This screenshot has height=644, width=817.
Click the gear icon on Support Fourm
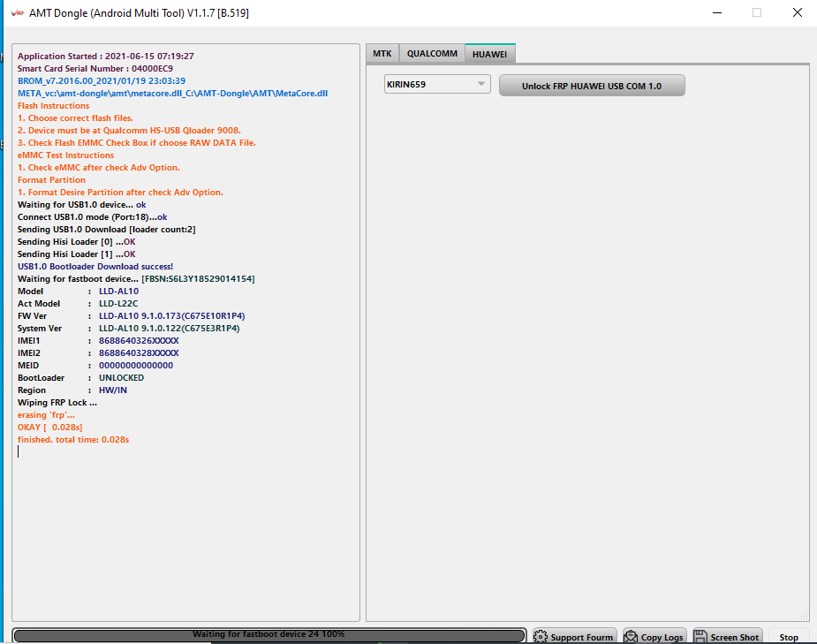tap(541, 637)
